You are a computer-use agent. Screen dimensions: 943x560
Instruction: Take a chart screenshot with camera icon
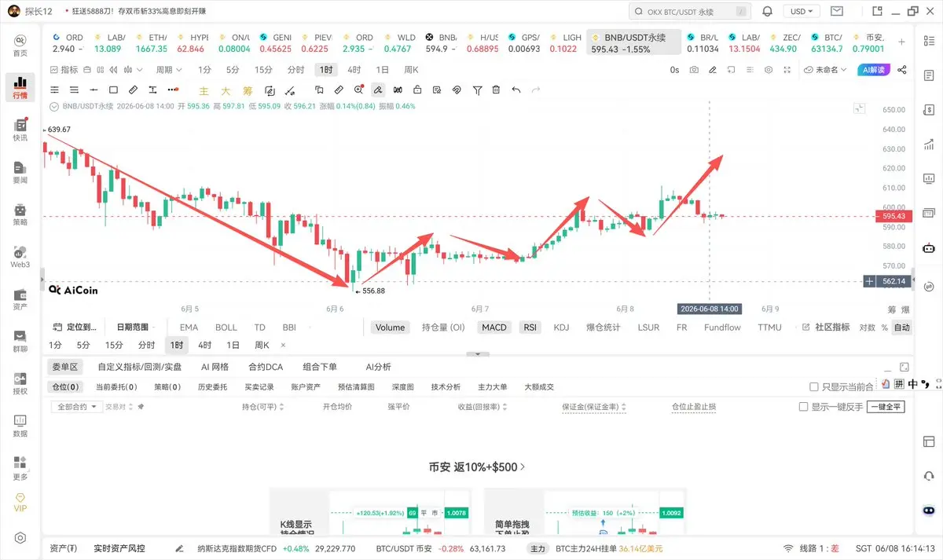coord(694,69)
